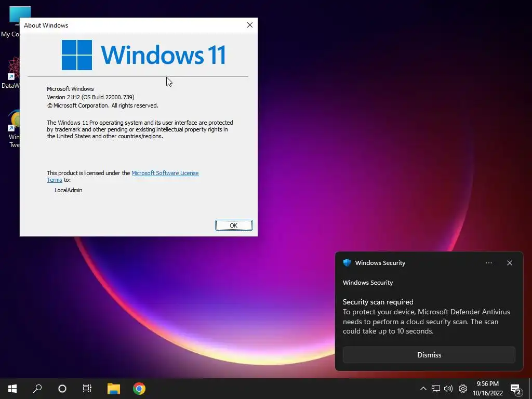Click the Show desktop button strip

530,389
